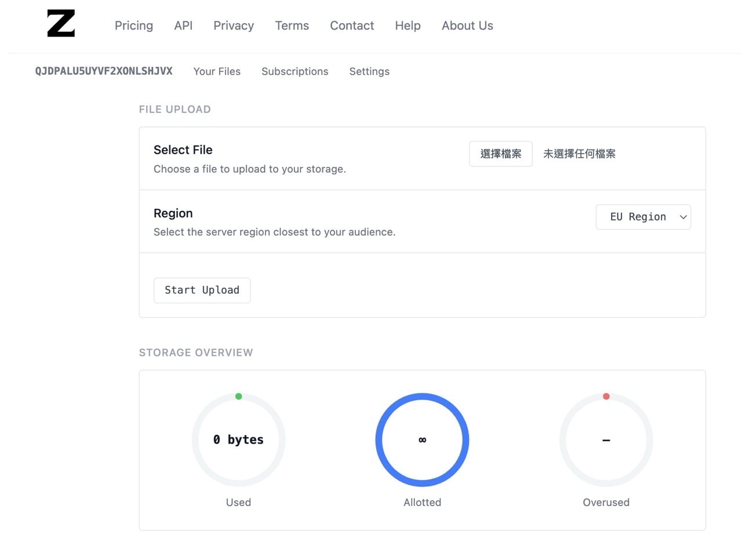This screenshot has width=742, height=560.
Task: Expand the region selection list
Action: [x=643, y=217]
